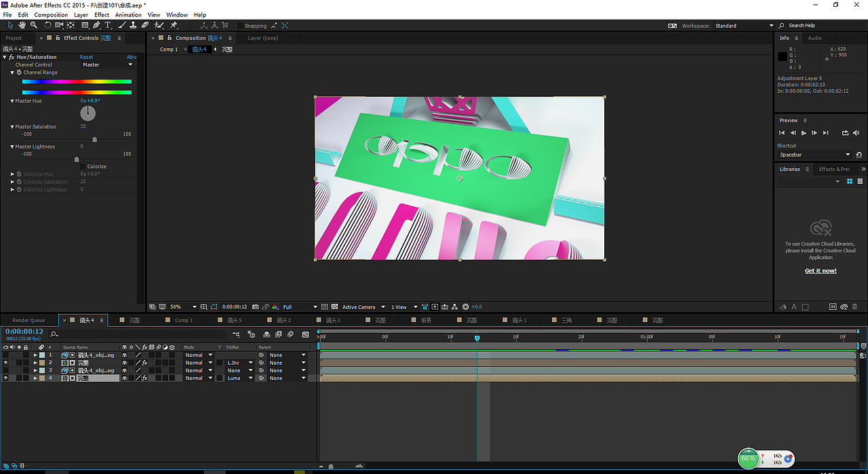
Task: Click the Master Lightness slider handle
Action: coord(77,159)
